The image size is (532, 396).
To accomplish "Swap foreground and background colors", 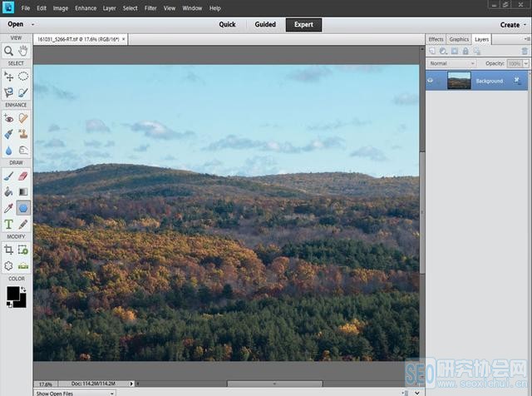I will pyautogui.click(x=23, y=289).
